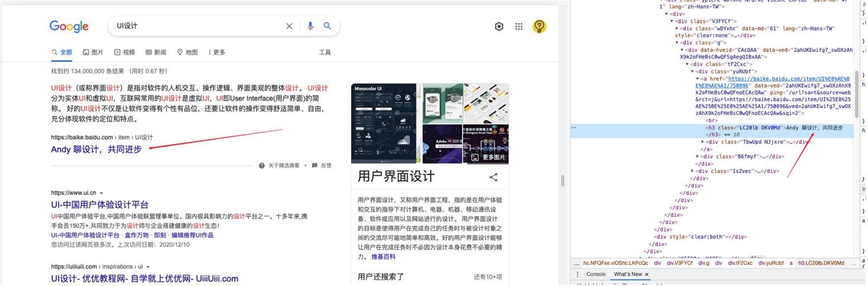The image size is (868, 286).
Task: Open Google settings gear icon
Action: pyautogui.click(x=499, y=26)
